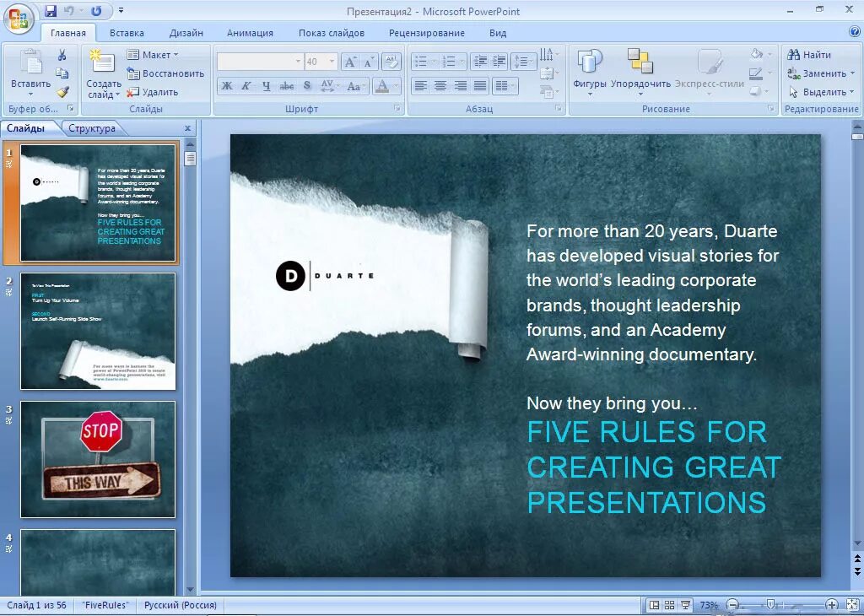Screen dimensions: 864x616
Task: Select slide 3 STOP sign thumbnail
Action: pos(98,460)
